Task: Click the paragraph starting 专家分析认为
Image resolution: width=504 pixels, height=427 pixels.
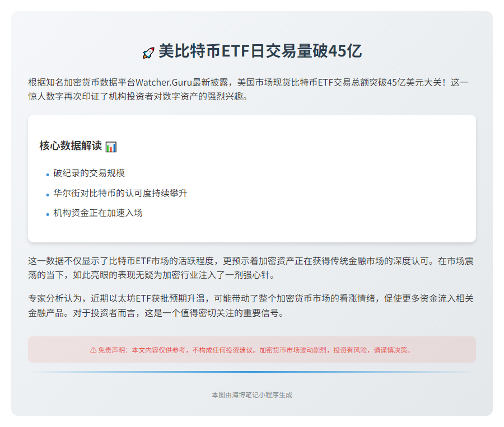Action: pos(251,306)
